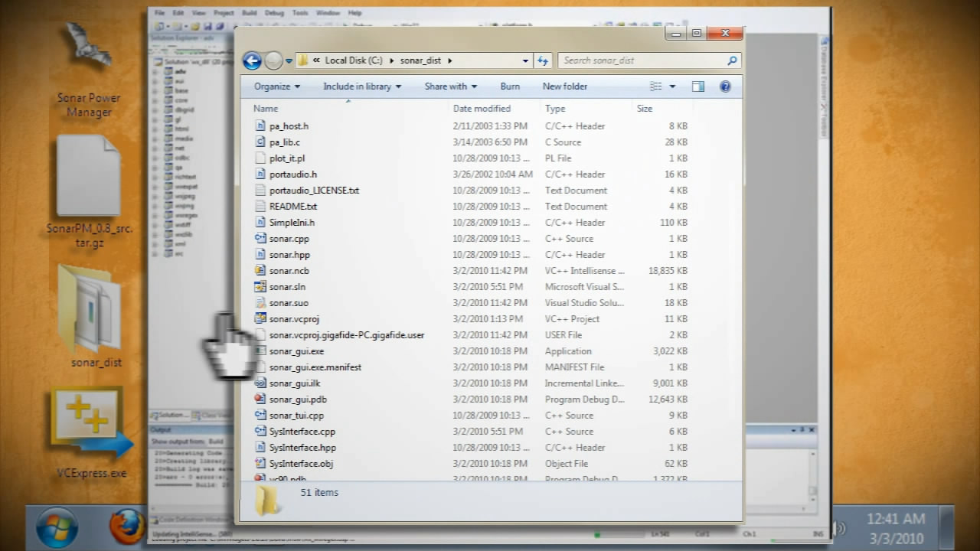Click the sonar.suo file icon

[x=260, y=303]
